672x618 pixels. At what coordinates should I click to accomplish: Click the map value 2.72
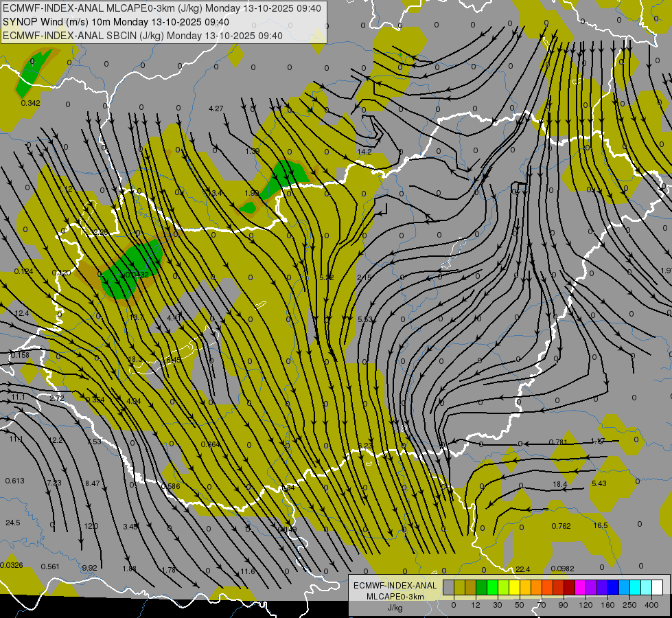click(x=57, y=398)
